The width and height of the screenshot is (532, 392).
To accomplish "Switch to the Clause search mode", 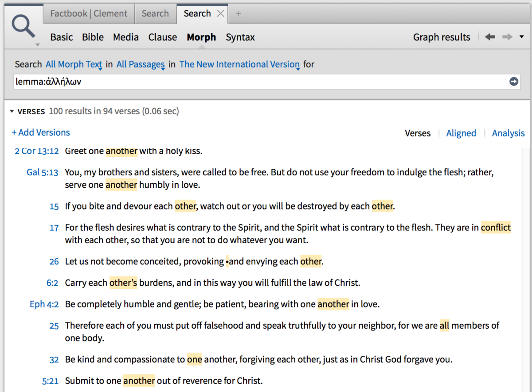I will [x=162, y=37].
